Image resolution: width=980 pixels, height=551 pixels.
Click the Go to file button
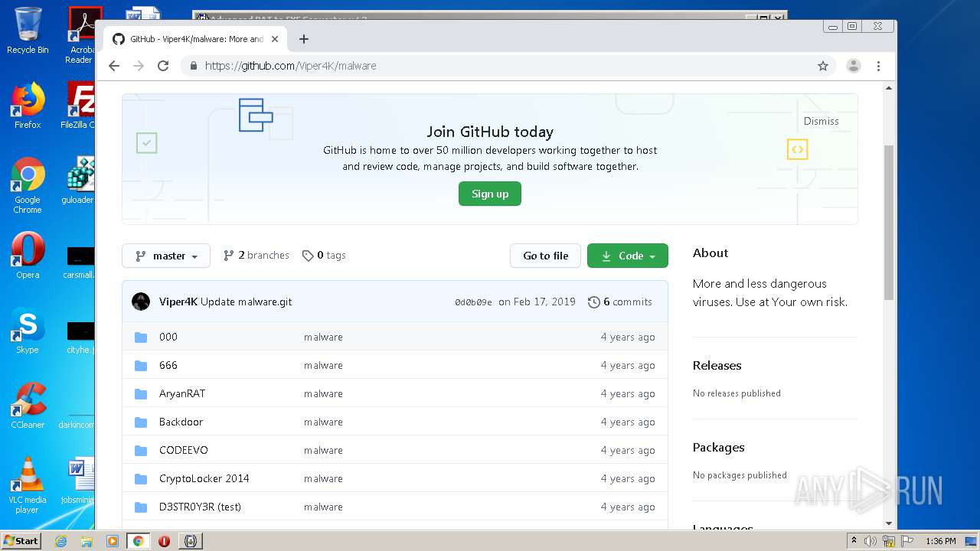coord(545,256)
